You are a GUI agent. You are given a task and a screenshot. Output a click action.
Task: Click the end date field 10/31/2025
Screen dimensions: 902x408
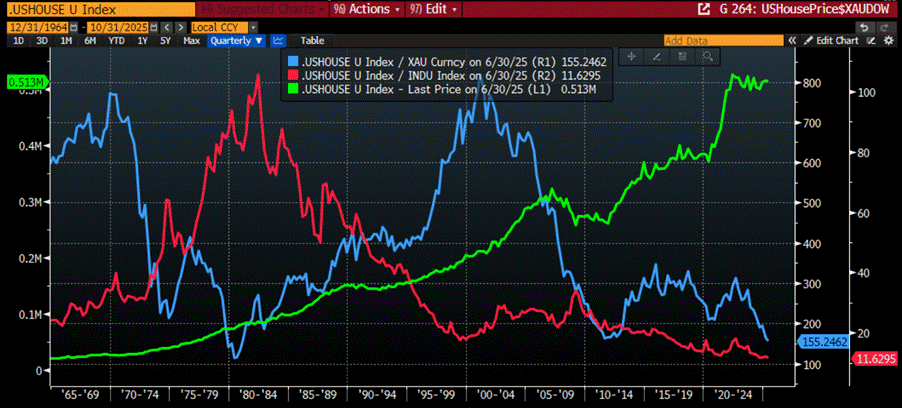click(x=118, y=27)
